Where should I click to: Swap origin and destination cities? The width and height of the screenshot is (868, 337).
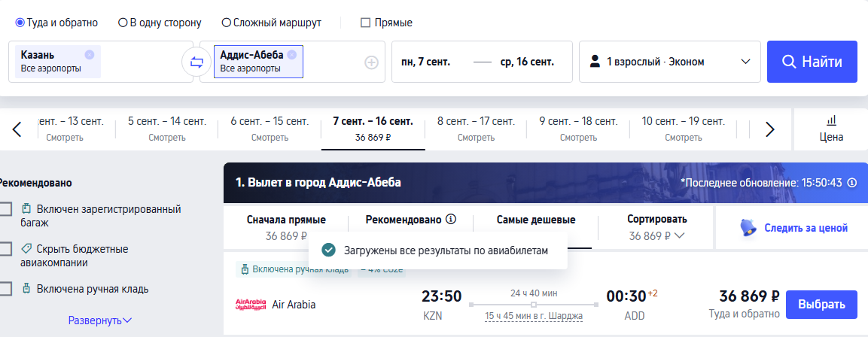(196, 62)
